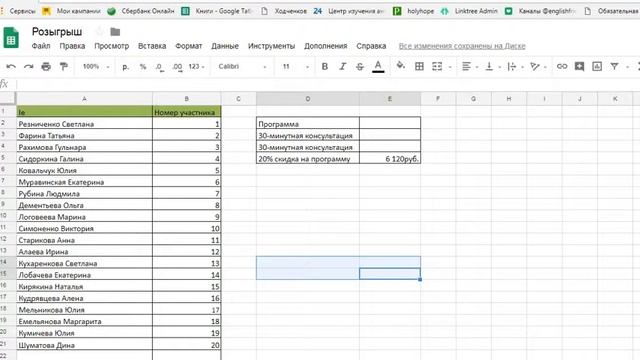Screen dimensions: 640x360
Task: Move document using the folder icon
Action: click(116, 31)
